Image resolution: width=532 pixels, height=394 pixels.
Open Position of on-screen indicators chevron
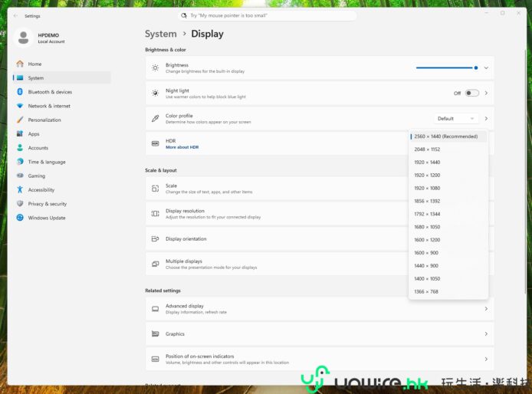[x=486, y=359]
